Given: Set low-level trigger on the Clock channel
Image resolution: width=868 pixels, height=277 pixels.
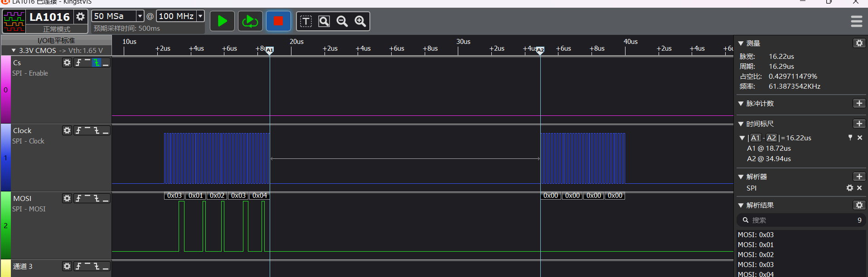Looking at the screenshot, I should point(106,130).
